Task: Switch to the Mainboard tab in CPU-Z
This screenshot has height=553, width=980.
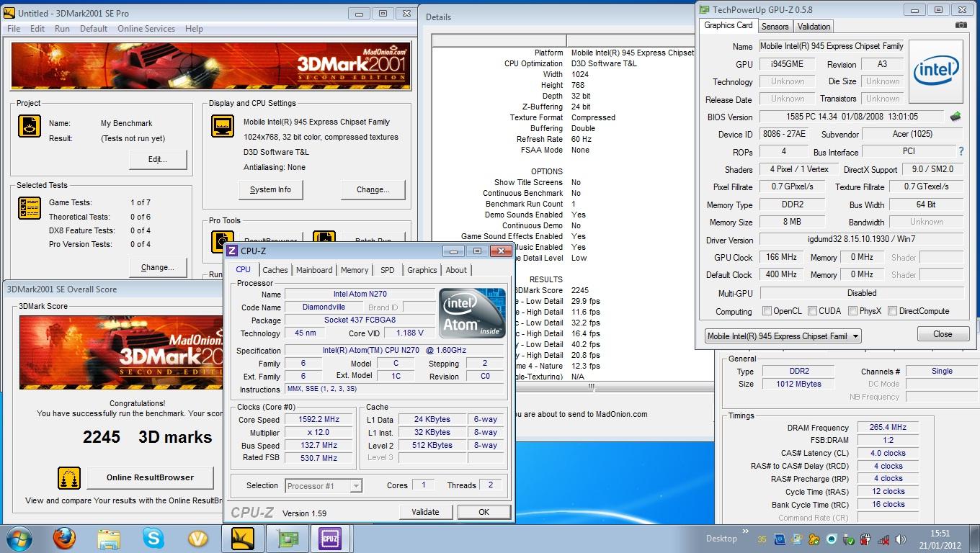Action: tap(314, 270)
